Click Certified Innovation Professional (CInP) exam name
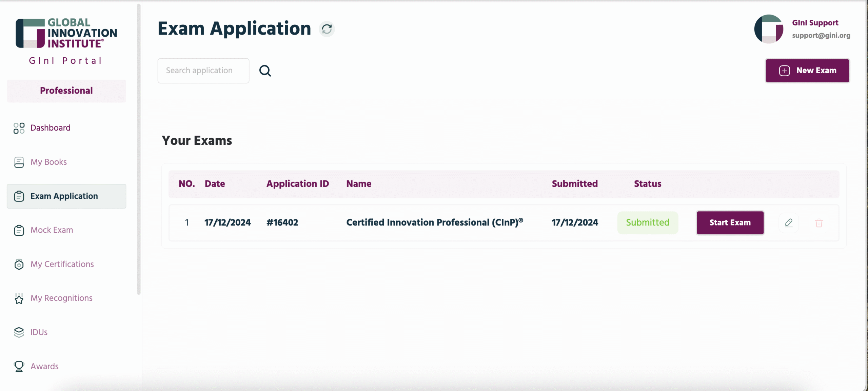The width and height of the screenshot is (868, 391). 434,222
